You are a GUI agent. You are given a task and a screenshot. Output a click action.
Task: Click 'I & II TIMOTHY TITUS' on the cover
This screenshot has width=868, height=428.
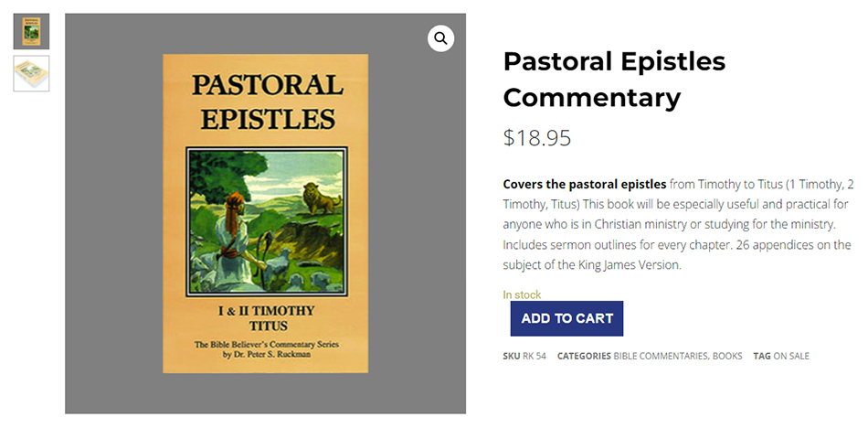266,319
